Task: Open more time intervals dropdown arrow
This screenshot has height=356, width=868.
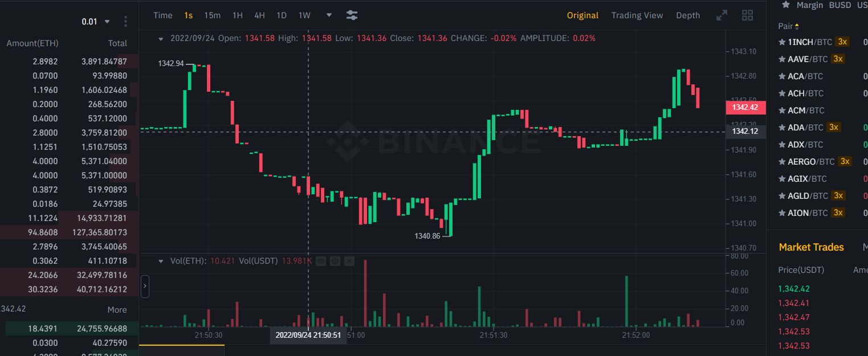Action: pos(329,15)
